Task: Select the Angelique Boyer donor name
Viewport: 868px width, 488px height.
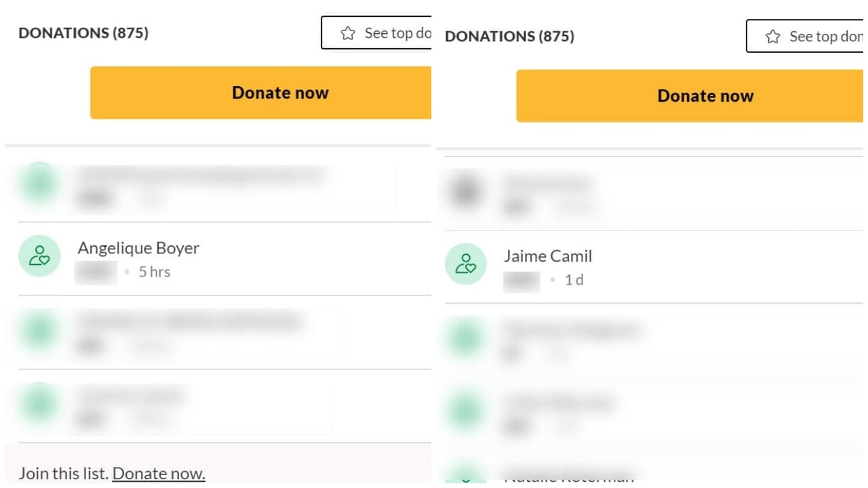Action: pos(138,248)
